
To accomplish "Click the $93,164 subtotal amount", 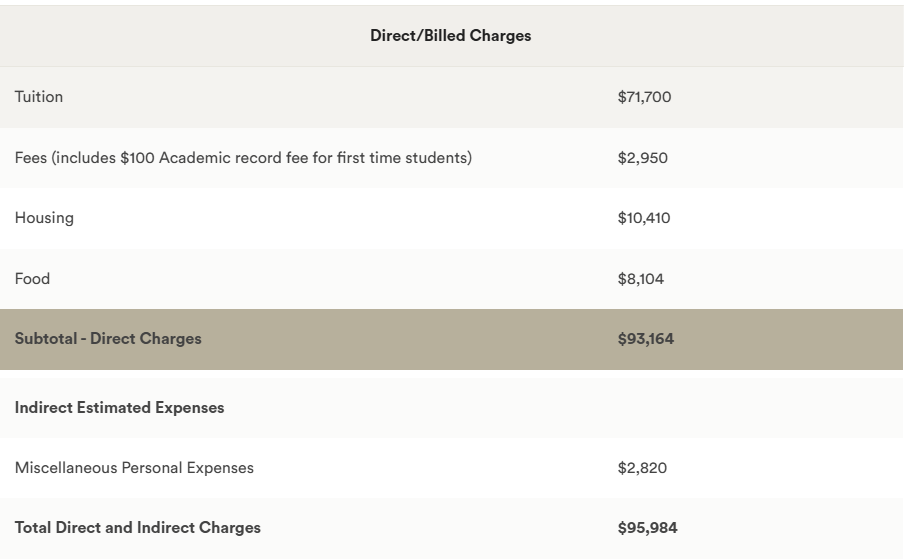I will [645, 339].
